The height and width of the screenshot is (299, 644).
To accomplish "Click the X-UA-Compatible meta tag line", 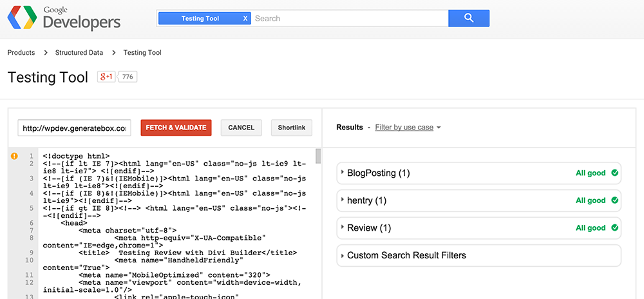I will tap(155, 242).
